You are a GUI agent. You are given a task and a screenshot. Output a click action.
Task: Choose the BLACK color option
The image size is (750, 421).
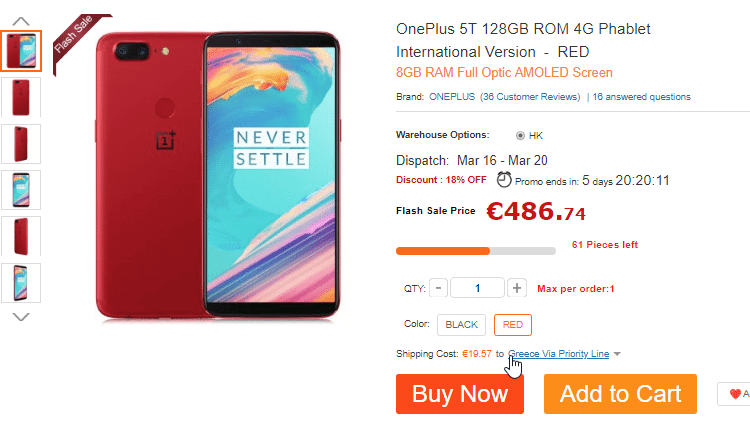tap(461, 325)
